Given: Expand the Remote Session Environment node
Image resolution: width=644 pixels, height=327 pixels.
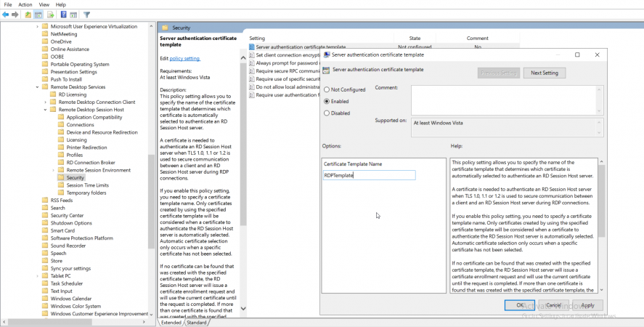Looking at the screenshot, I should point(53,170).
